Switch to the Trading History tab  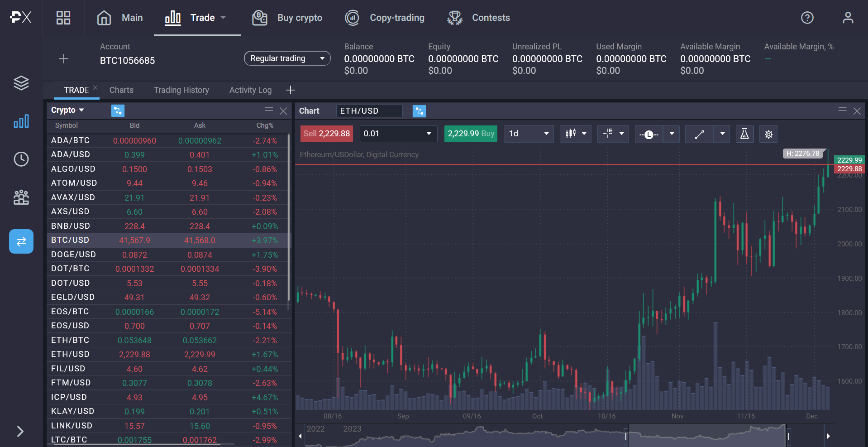(x=181, y=90)
